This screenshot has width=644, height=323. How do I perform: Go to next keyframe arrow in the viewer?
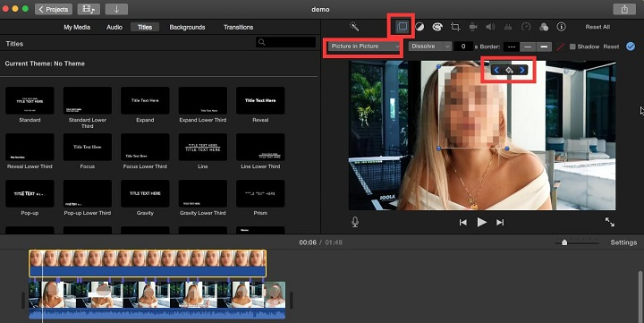(522, 71)
